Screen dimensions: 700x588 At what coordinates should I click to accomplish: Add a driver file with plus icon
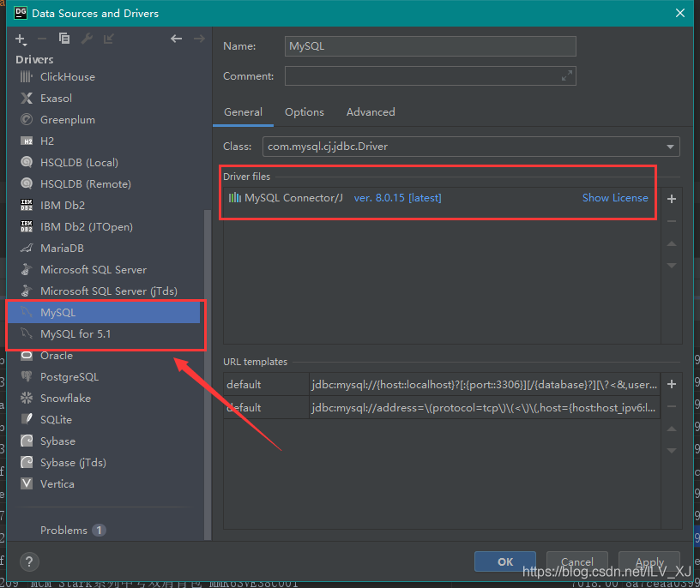point(672,199)
